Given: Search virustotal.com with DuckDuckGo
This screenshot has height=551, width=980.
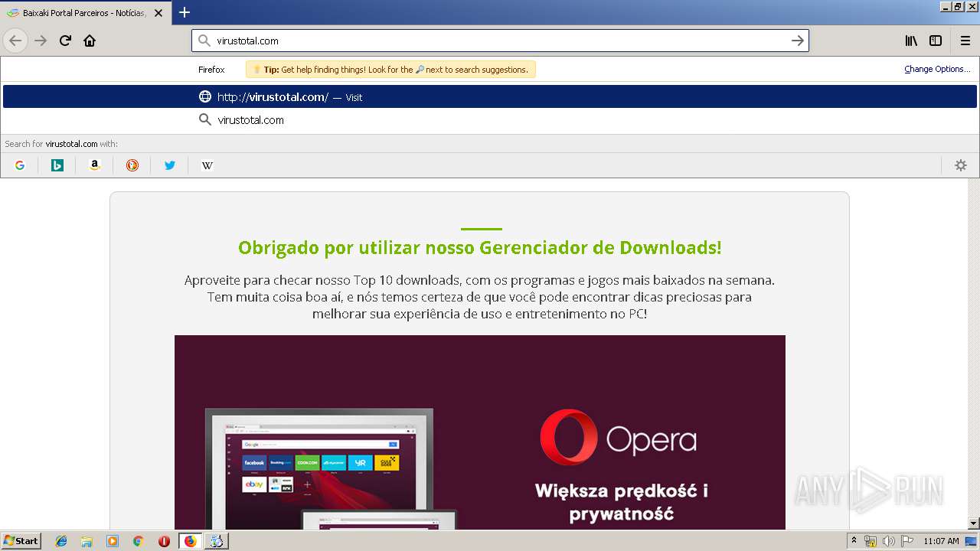Looking at the screenshot, I should [x=132, y=165].
